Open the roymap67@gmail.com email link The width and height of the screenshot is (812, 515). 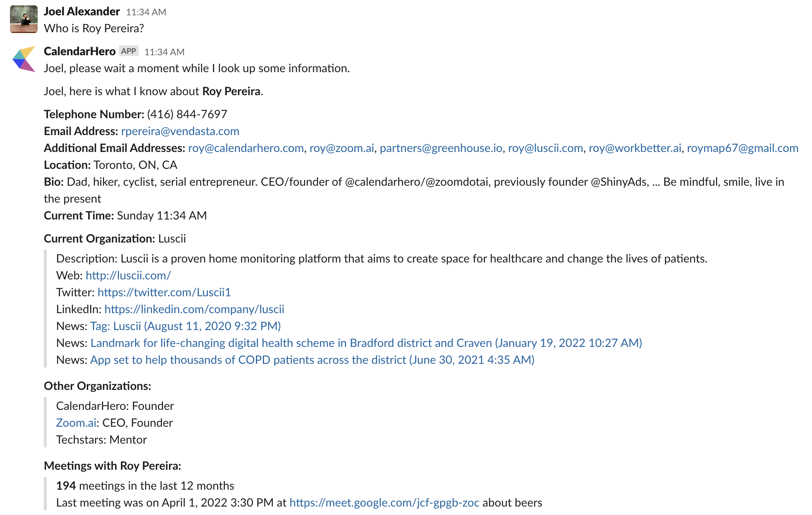point(743,148)
